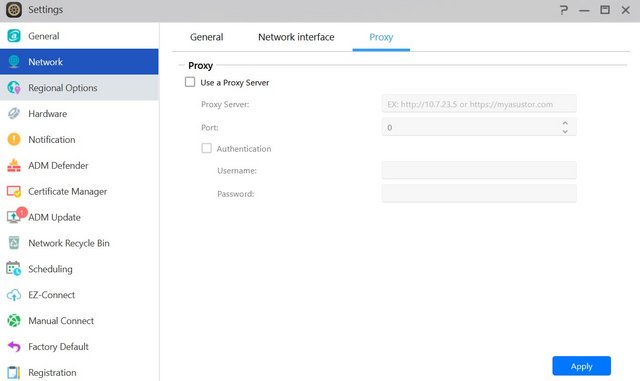The height and width of the screenshot is (381, 640).
Task: Open help with the question mark icon
Action: click(564, 10)
